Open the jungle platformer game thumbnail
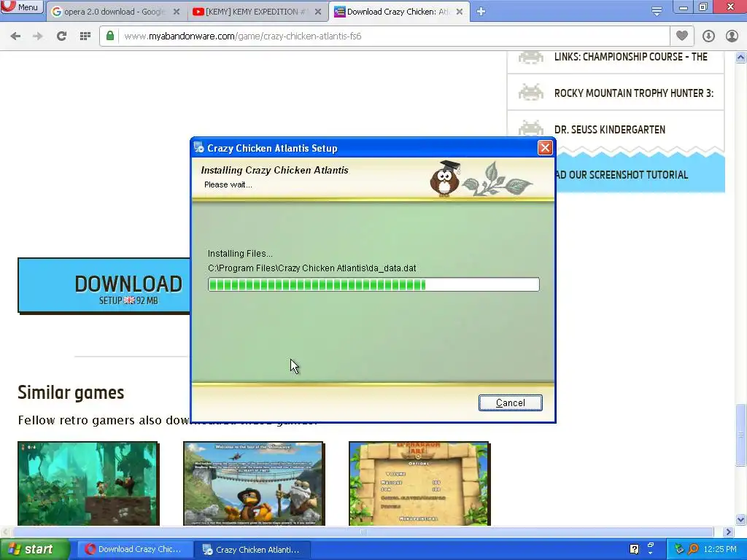 click(88, 483)
